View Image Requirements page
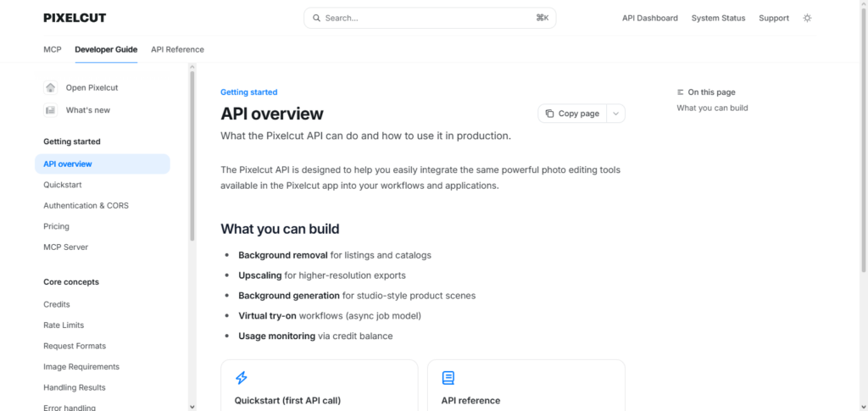Screen dimensions: 868x411 coord(81,366)
